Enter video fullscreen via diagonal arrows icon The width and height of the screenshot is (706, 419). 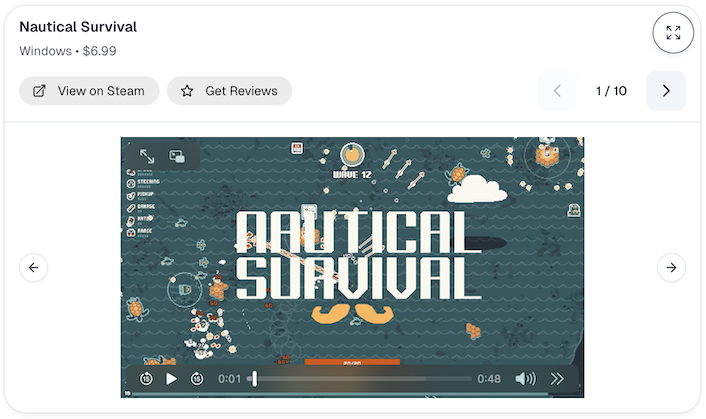point(147,157)
